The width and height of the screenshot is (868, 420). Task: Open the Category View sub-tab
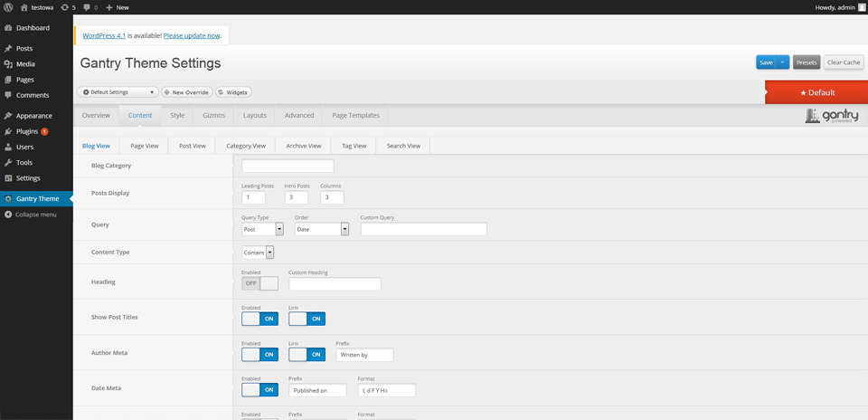pos(246,146)
